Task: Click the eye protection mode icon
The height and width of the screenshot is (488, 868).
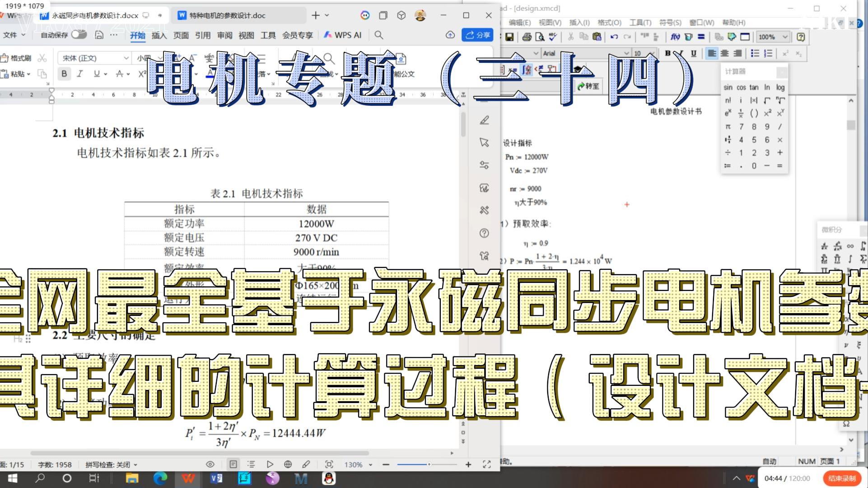Action: pos(210,464)
